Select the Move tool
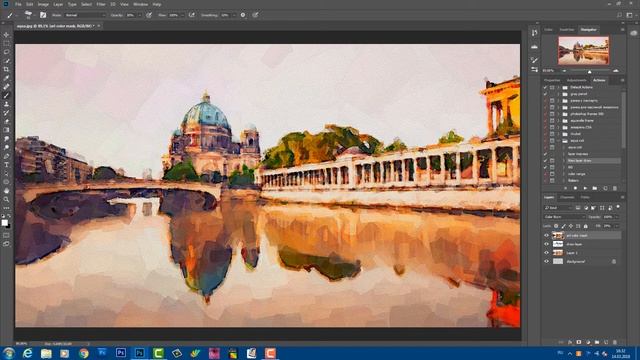Screen dimensions: 640x360 (x=6, y=35)
